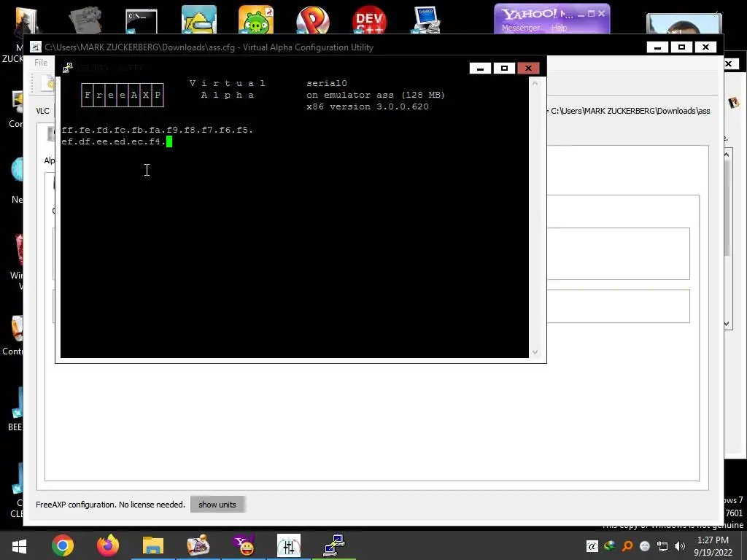Click the show units button
Image resolution: width=747 pixels, height=560 pixels.
pos(217,505)
